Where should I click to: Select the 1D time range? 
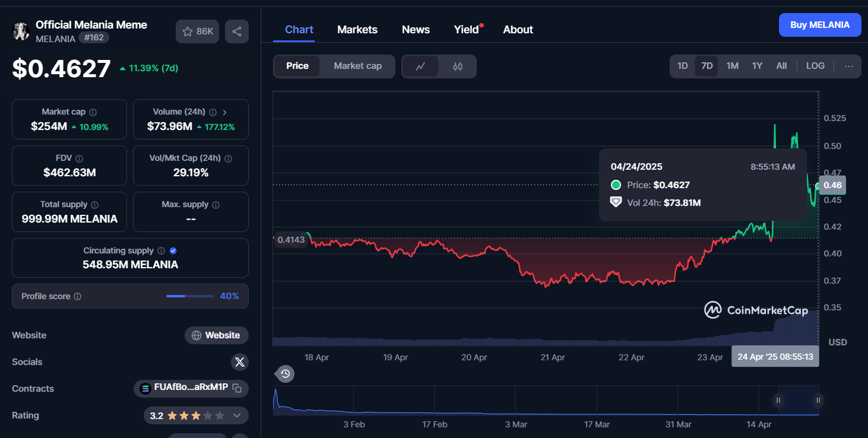(x=682, y=66)
